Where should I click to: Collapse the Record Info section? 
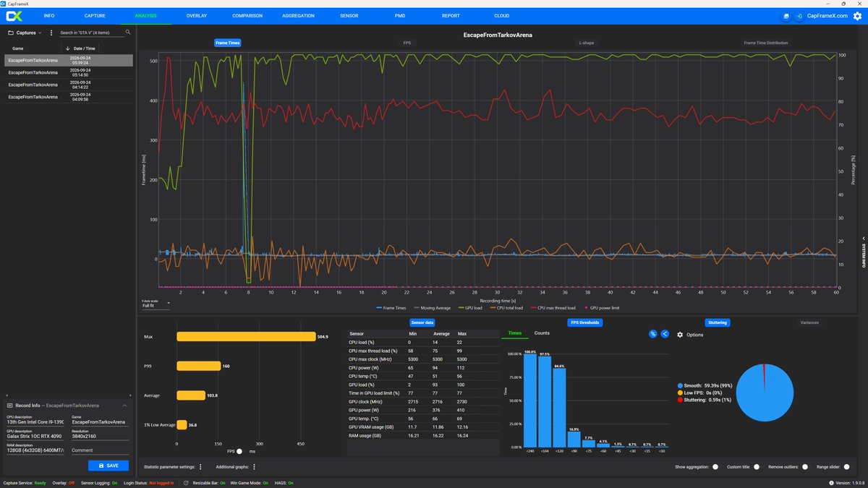[x=124, y=406]
